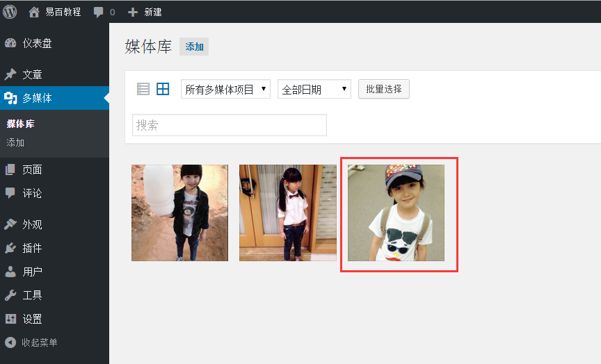
Task: Focus the 搜索 search field
Action: (230, 125)
